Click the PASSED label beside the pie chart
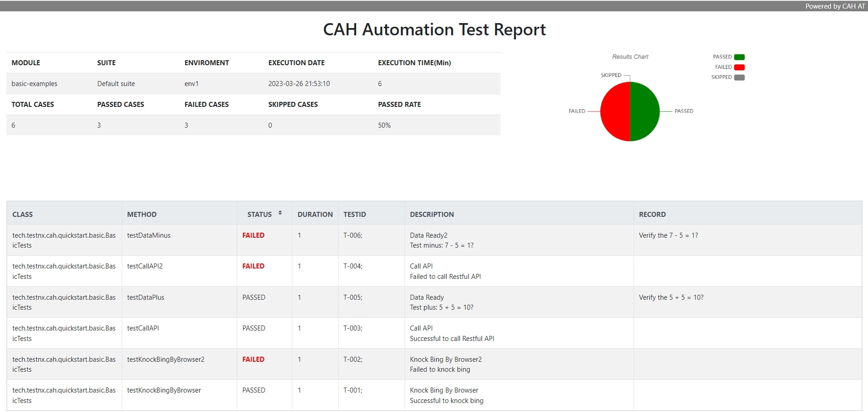The height and width of the screenshot is (412, 868). (683, 111)
